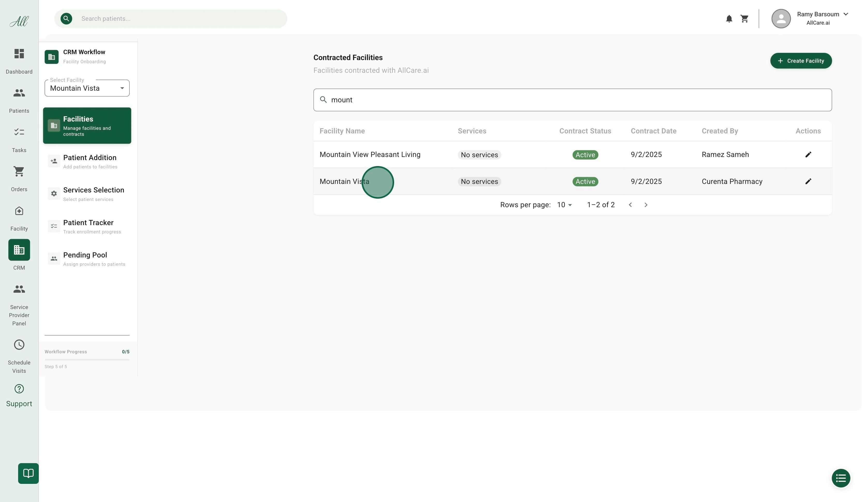
Task: Open the shopping cart in header
Action: (x=744, y=19)
